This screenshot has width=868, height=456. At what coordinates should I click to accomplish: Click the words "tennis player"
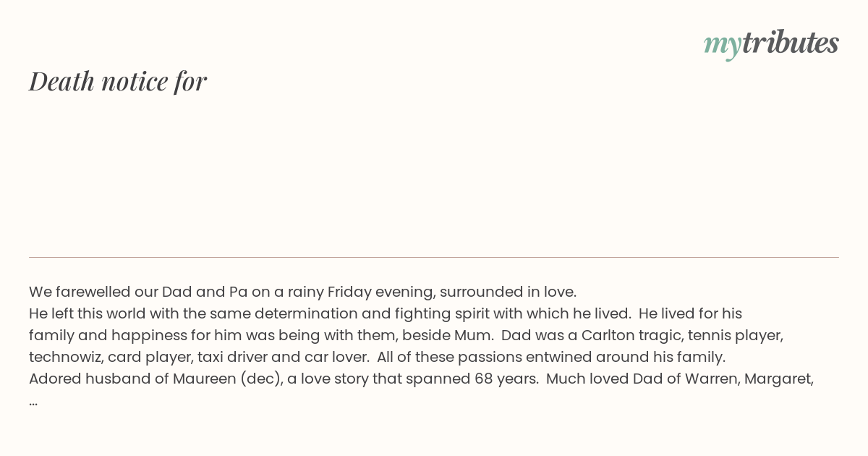(x=735, y=335)
